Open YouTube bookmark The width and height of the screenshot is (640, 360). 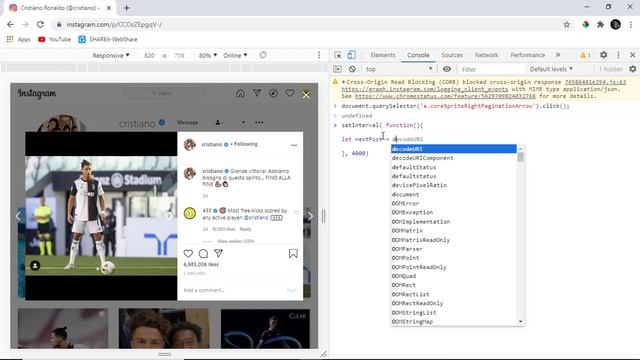coord(54,39)
